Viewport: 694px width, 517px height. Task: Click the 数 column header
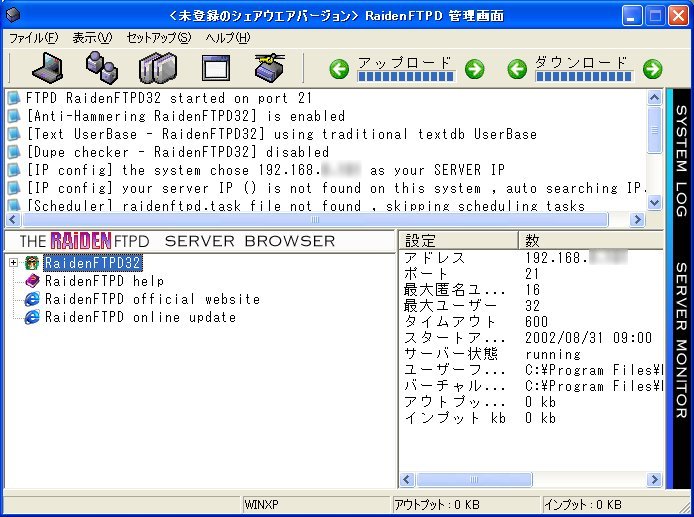[591, 240]
